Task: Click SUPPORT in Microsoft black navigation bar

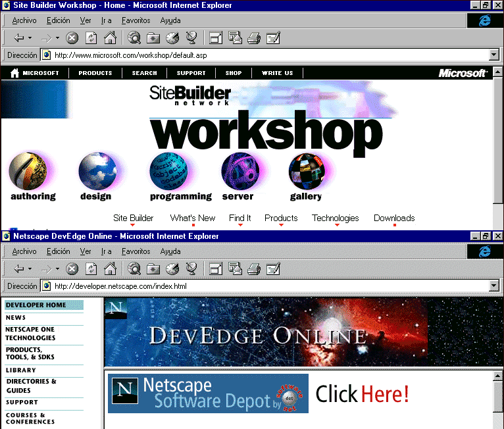Action: click(191, 73)
